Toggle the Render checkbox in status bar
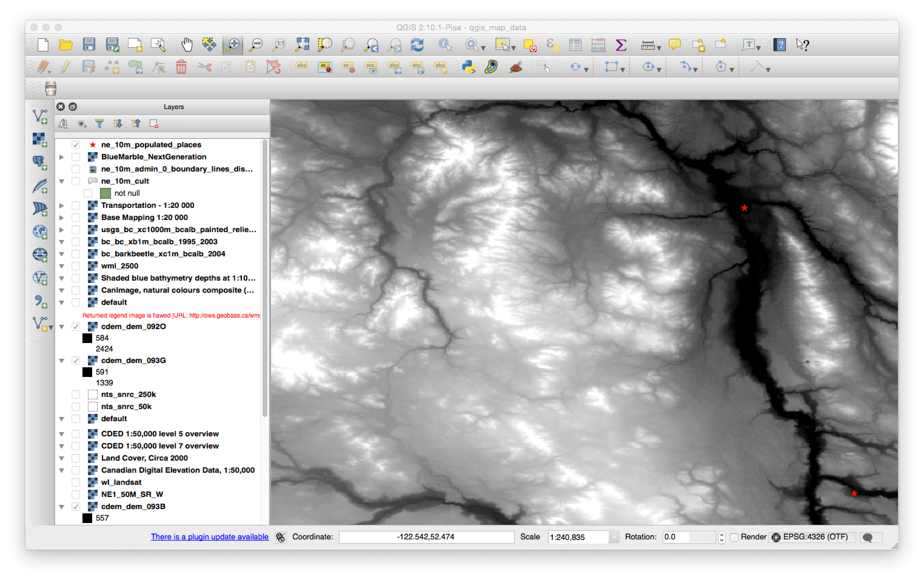The width and height of the screenshot is (924, 580). click(x=734, y=537)
